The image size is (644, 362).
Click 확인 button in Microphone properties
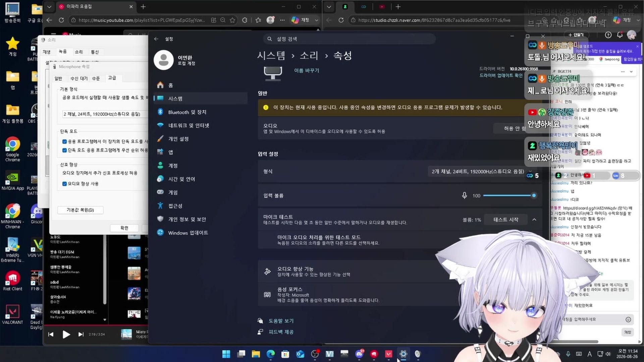(x=124, y=228)
